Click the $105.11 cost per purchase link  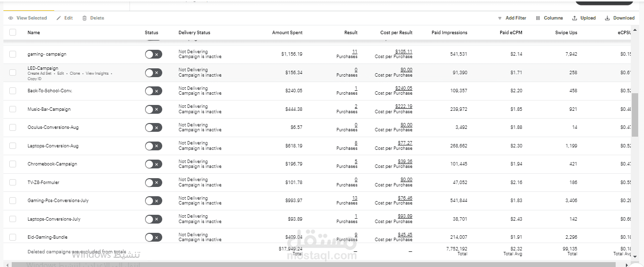(x=404, y=52)
